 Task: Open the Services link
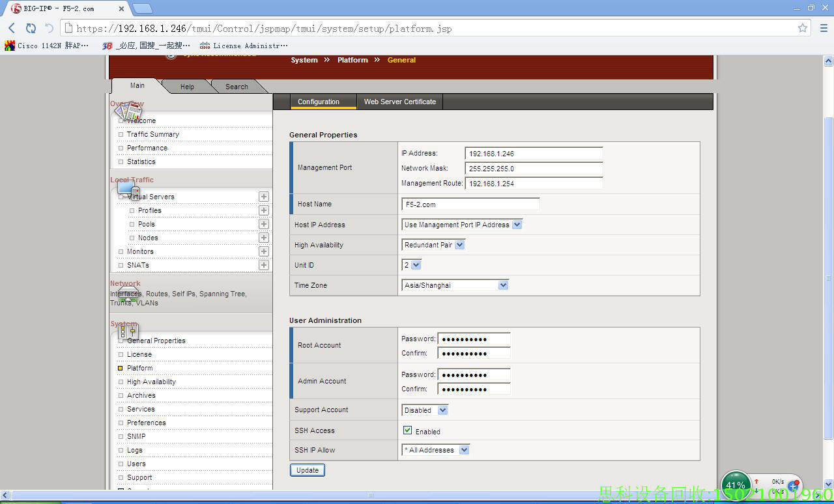point(141,409)
